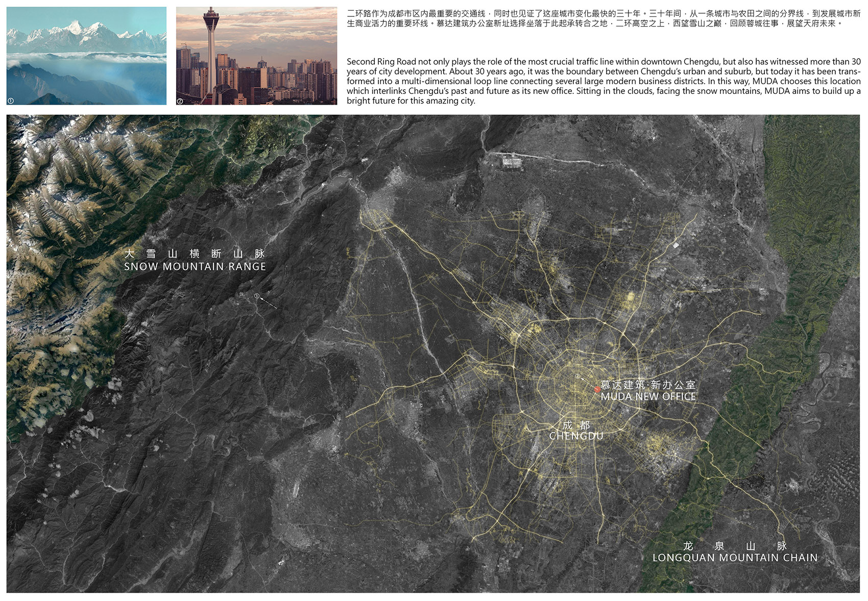Click the snow mountain photo thumbnail
Image resolution: width=868 pixels, height=601 pixels.
click(86, 56)
